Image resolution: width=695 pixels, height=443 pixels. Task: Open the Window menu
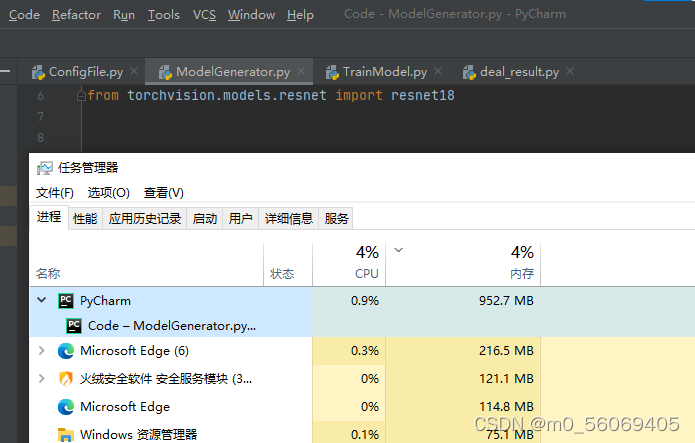[251, 15]
